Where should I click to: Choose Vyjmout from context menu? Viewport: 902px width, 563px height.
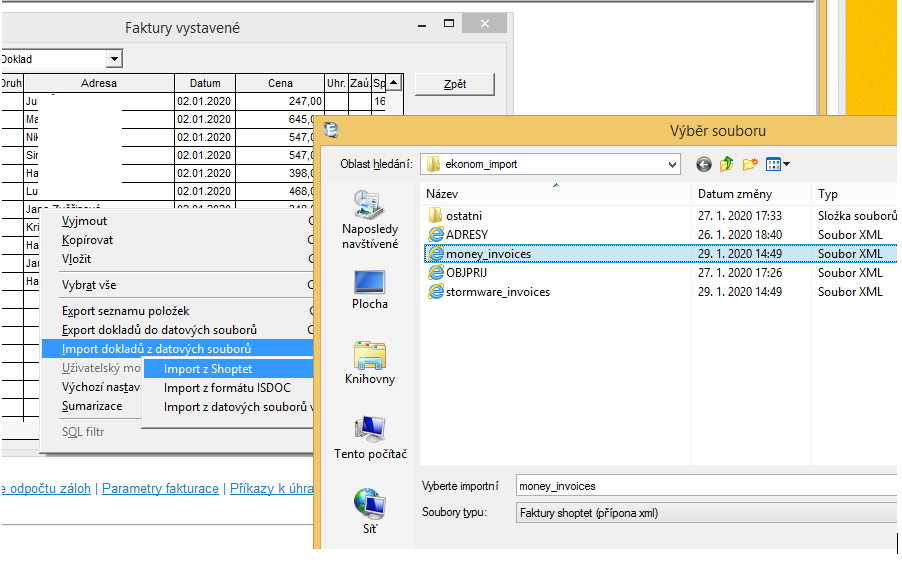click(x=84, y=221)
